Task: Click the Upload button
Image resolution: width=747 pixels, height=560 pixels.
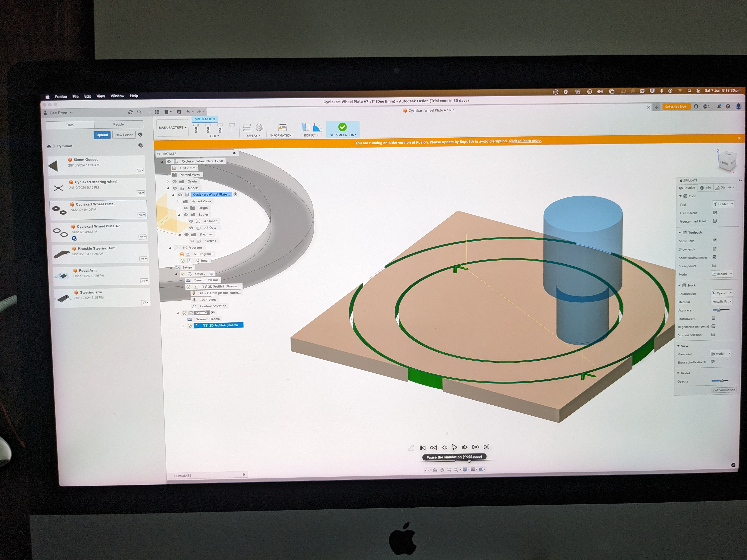Action: (102, 135)
